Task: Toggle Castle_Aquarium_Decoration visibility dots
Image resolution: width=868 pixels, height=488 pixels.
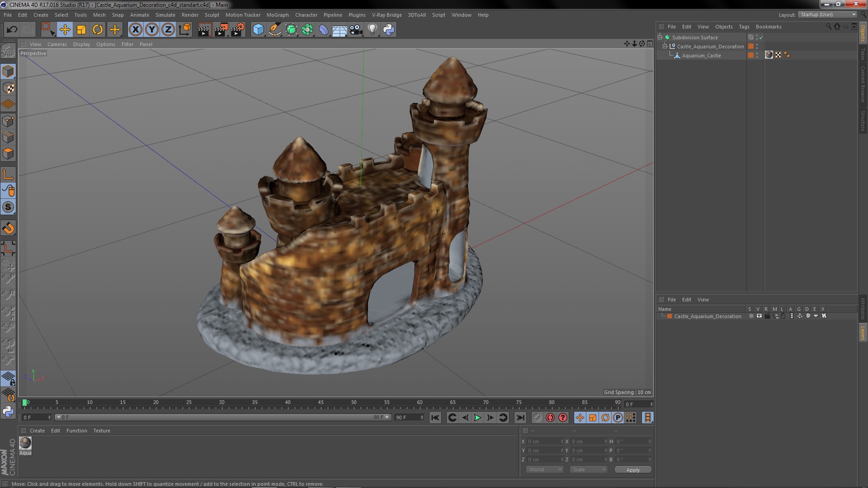Action: click(x=757, y=46)
